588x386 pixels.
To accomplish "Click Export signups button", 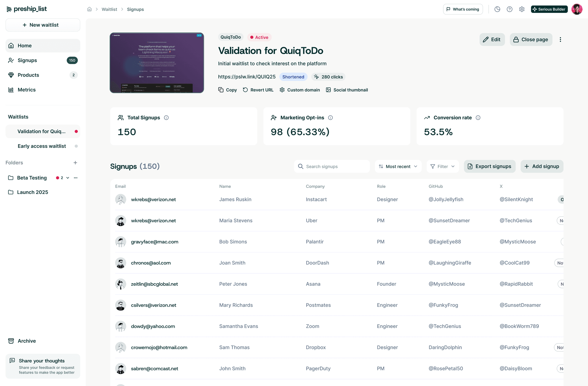I will coord(490,166).
